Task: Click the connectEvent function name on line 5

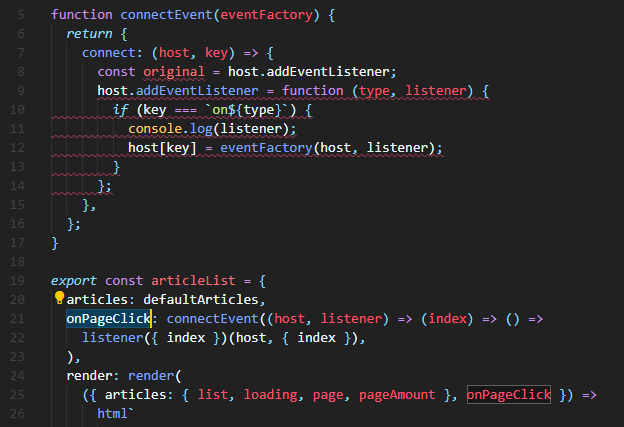Action: 167,15
